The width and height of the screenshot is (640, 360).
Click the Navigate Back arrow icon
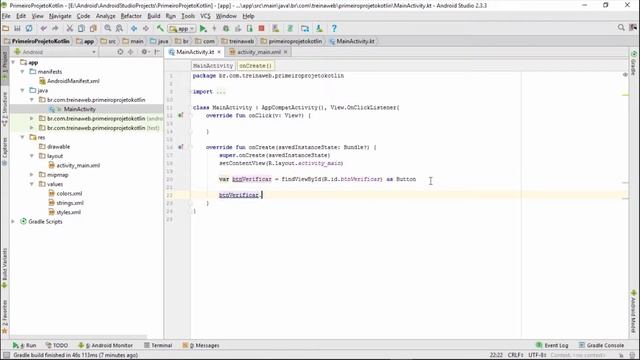(133, 29)
